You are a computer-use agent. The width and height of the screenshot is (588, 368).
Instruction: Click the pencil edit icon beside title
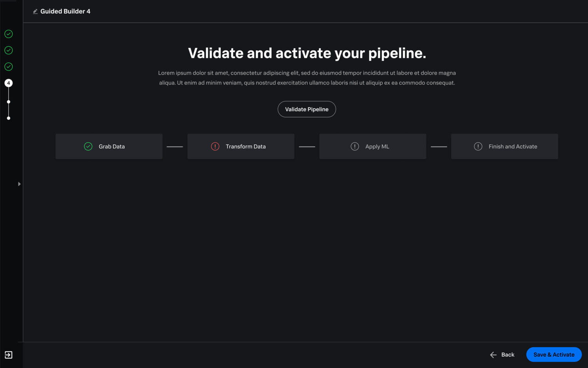[x=35, y=11]
